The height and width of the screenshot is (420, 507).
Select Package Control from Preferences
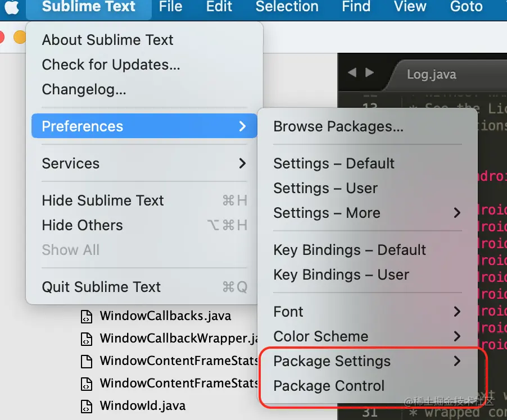tap(329, 386)
